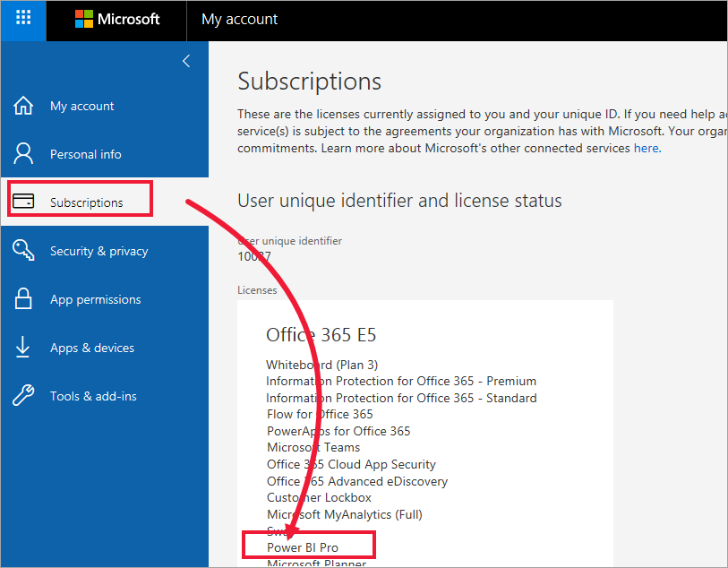
Task: Select the wrench icon beside Tools & add-ins
Action: click(x=22, y=396)
